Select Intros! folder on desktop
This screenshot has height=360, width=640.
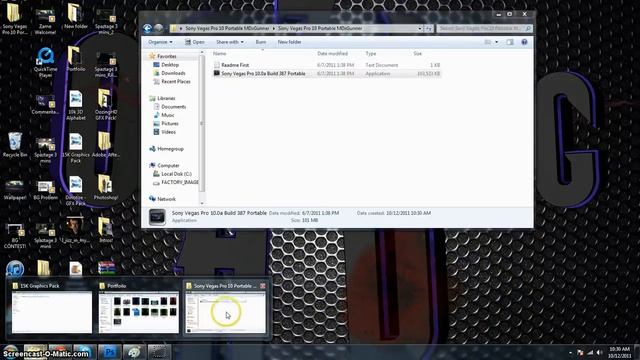tap(105, 231)
